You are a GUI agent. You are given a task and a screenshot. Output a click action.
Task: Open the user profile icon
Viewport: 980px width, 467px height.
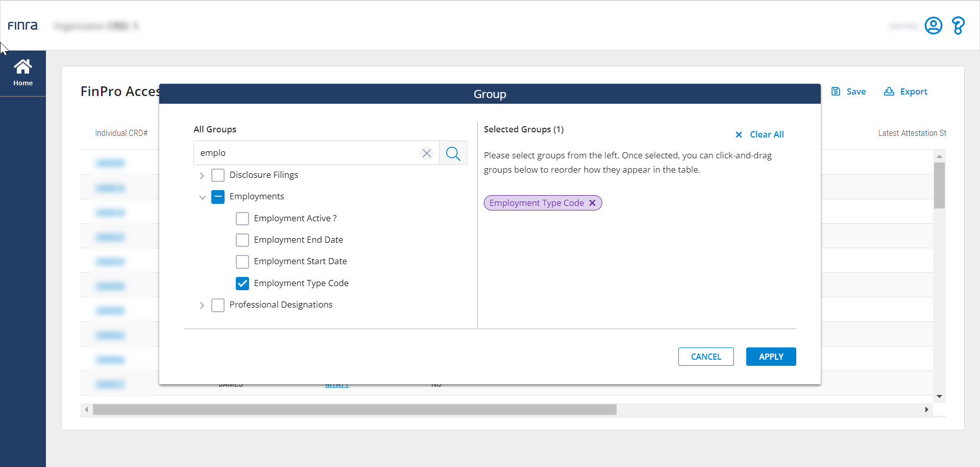[x=933, y=26]
